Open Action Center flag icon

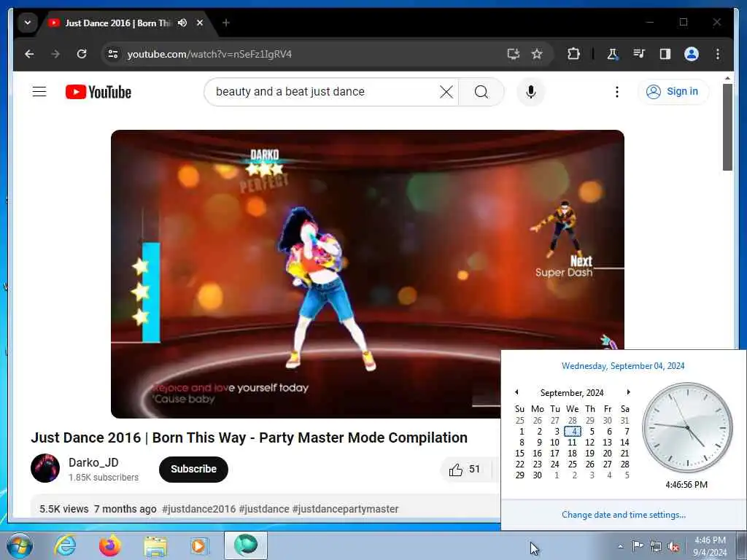pyautogui.click(x=638, y=546)
